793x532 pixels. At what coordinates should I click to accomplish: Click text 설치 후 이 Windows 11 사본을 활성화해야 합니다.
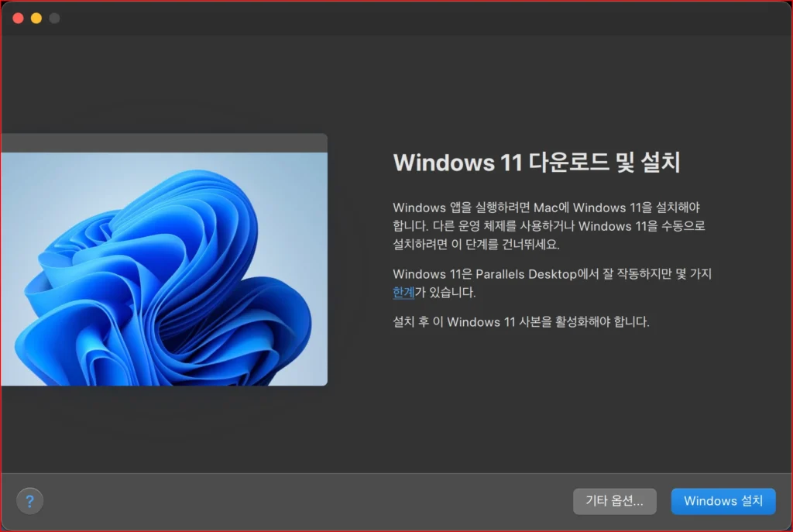(x=521, y=321)
